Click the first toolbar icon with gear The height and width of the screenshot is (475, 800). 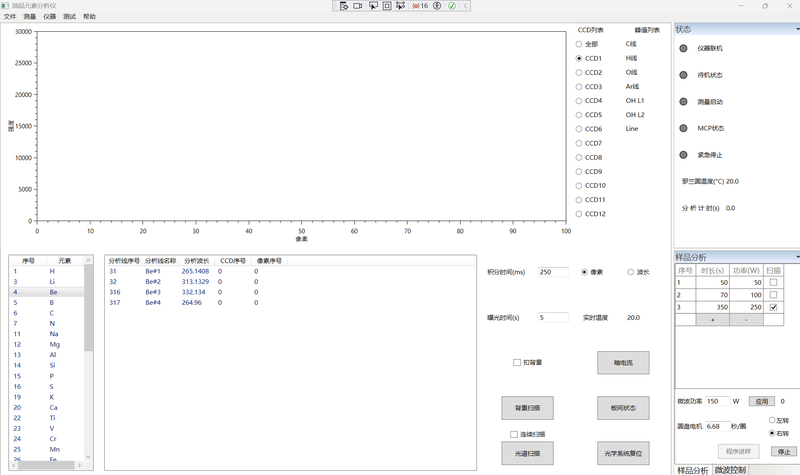coord(343,6)
